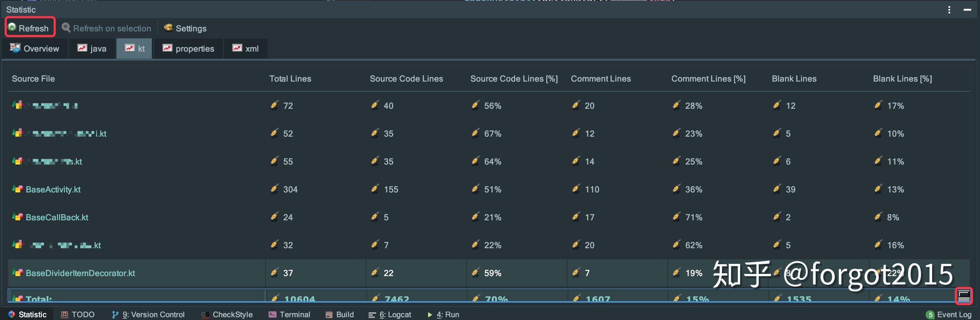Click the Terminal icon in the bottom bar
980x320 pixels.
click(x=272, y=314)
